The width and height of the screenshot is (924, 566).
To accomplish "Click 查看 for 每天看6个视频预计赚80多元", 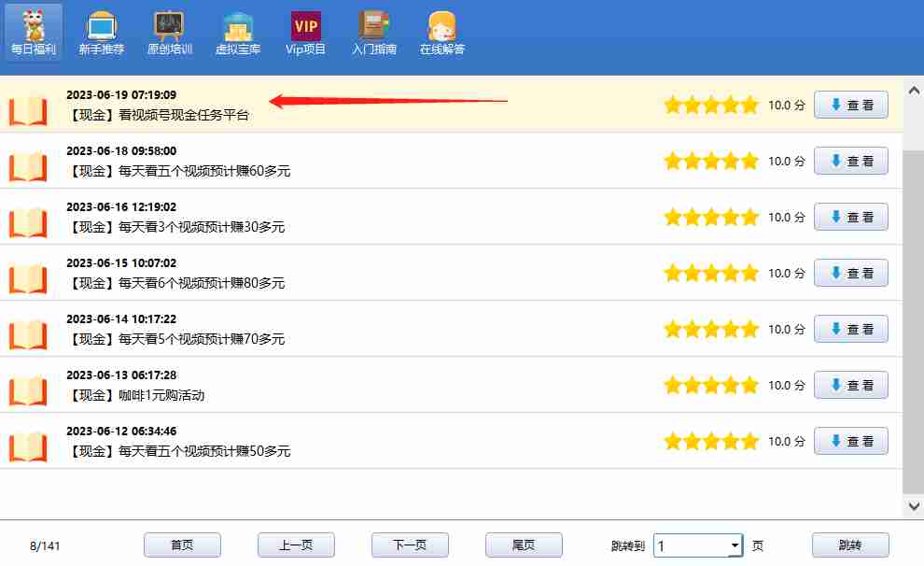I will 851,273.
